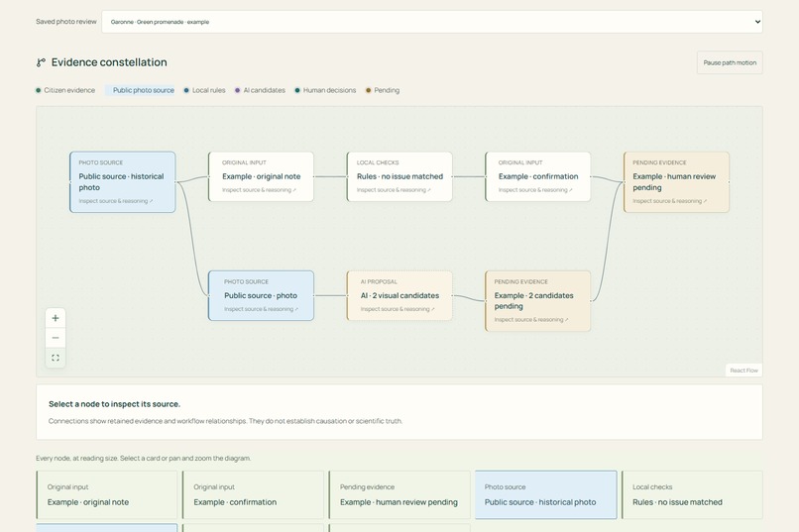Open the Saved photo review dropdown

[431, 22]
